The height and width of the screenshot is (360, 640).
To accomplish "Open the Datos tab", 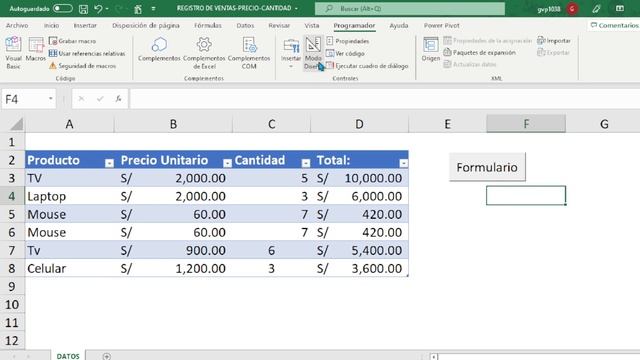I will pos(245,25).
